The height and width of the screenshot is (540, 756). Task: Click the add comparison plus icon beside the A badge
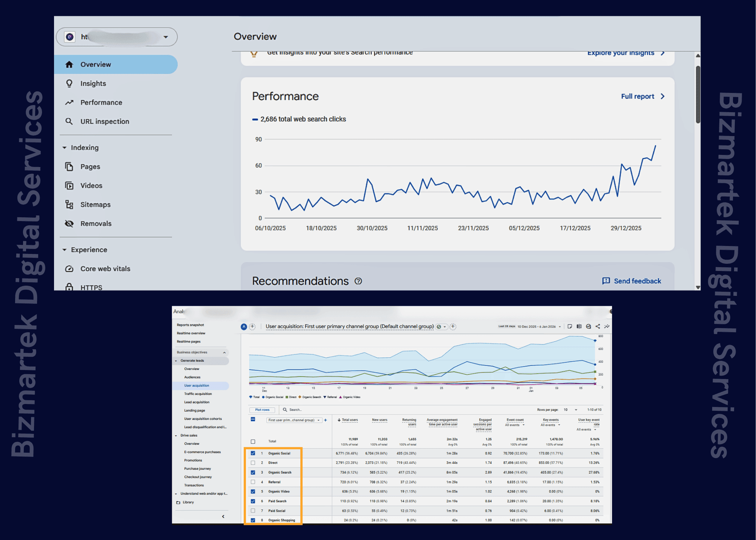(x=252, y=326)
